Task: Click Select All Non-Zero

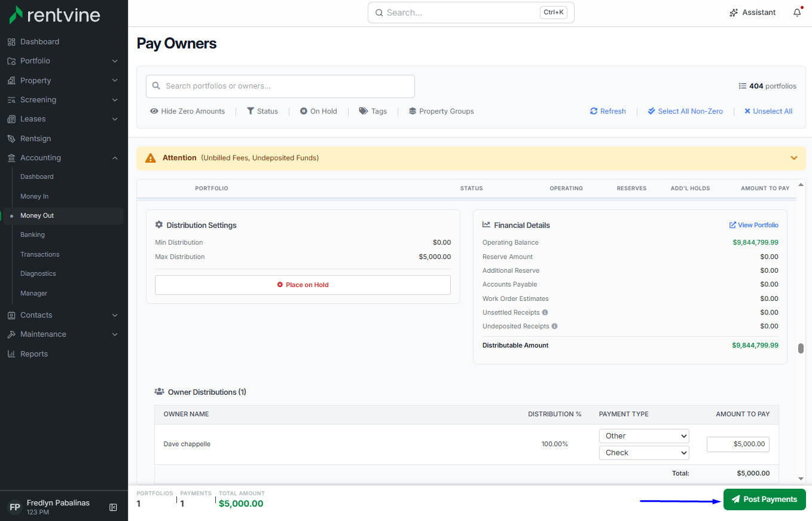Action: pyautogui.click(x=685, y=111)
